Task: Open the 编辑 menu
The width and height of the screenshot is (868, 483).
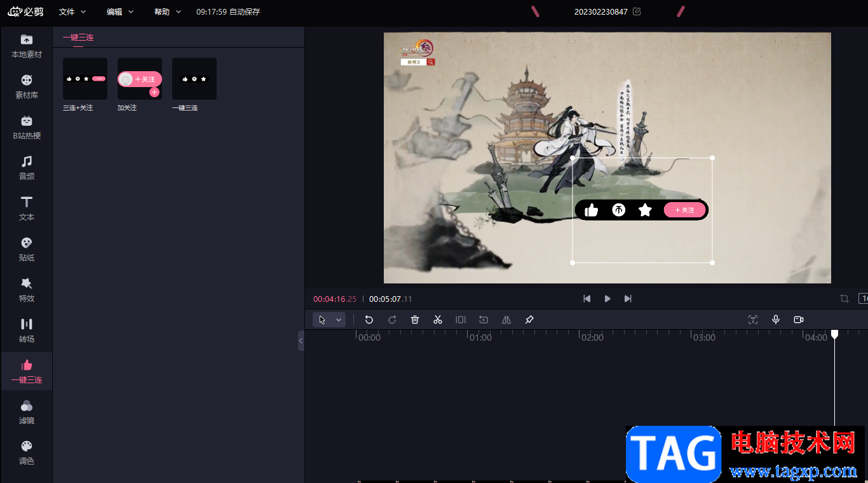Action: 120,11
